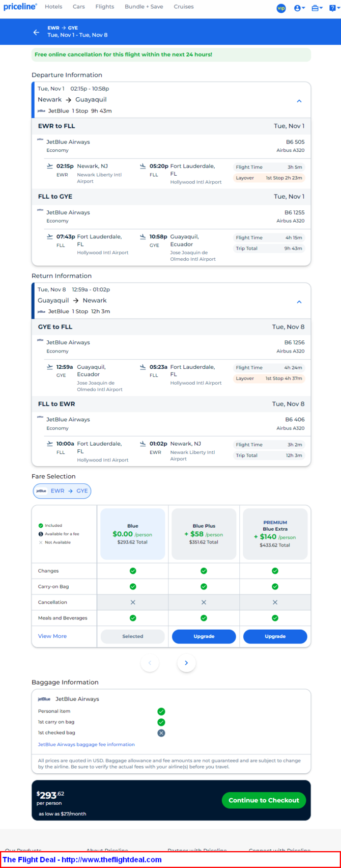
Task: Click flight number 'B6 1256'
Action: [x=295, y=342]
